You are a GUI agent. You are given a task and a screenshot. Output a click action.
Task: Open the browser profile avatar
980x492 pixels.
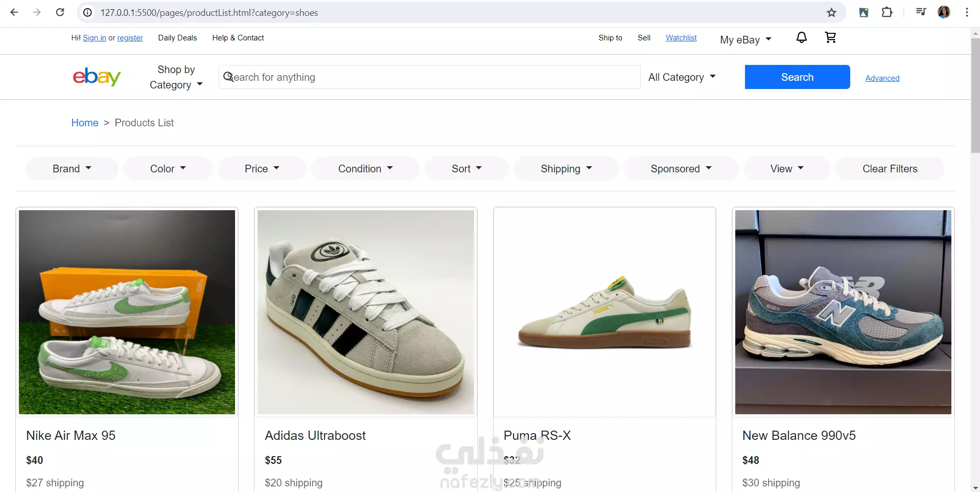[x=944, y=12]
